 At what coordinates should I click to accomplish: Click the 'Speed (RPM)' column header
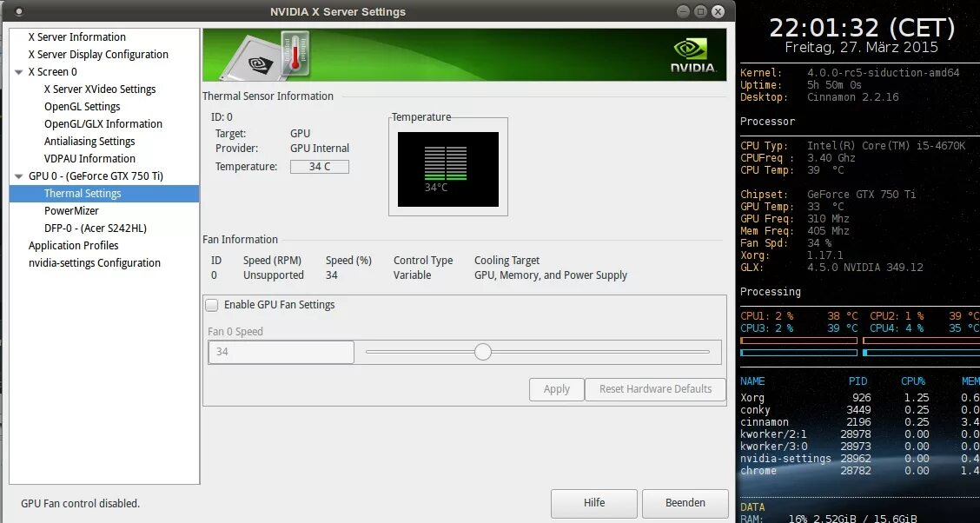tap(273, 261)
